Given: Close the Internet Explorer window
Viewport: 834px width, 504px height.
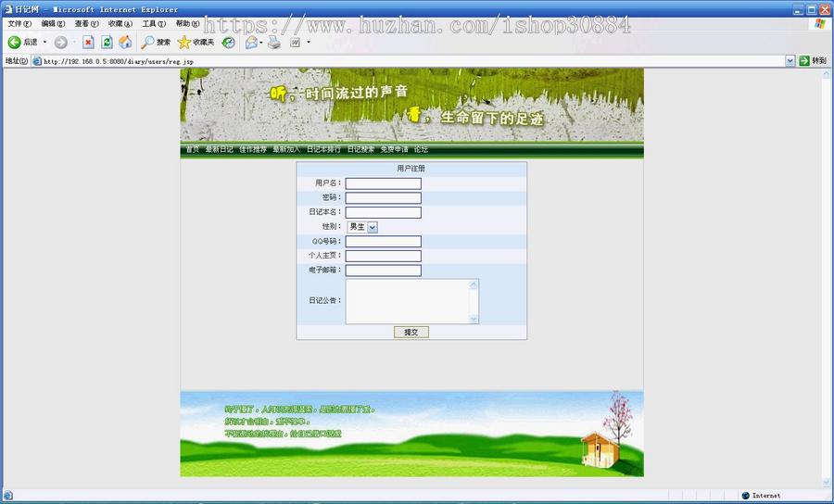Looking at the screenshot, I should [825, 9].
